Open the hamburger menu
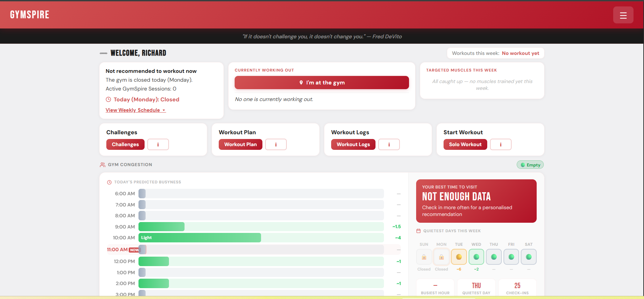Screen dimensions: 644x299 [x=623, y=15]
